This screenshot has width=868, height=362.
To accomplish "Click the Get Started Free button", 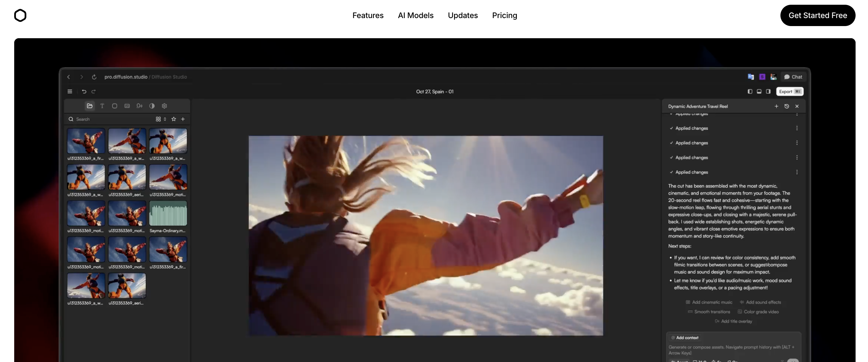I will point(818,15).
